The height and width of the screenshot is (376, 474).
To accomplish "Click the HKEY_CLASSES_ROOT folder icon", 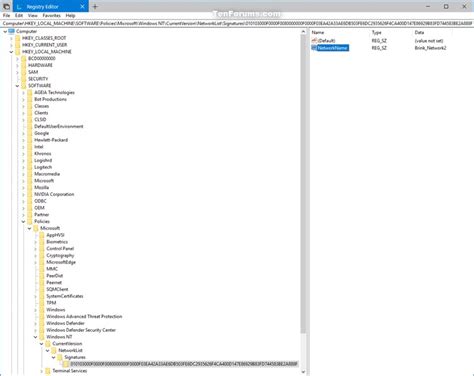I will [18, 38].
